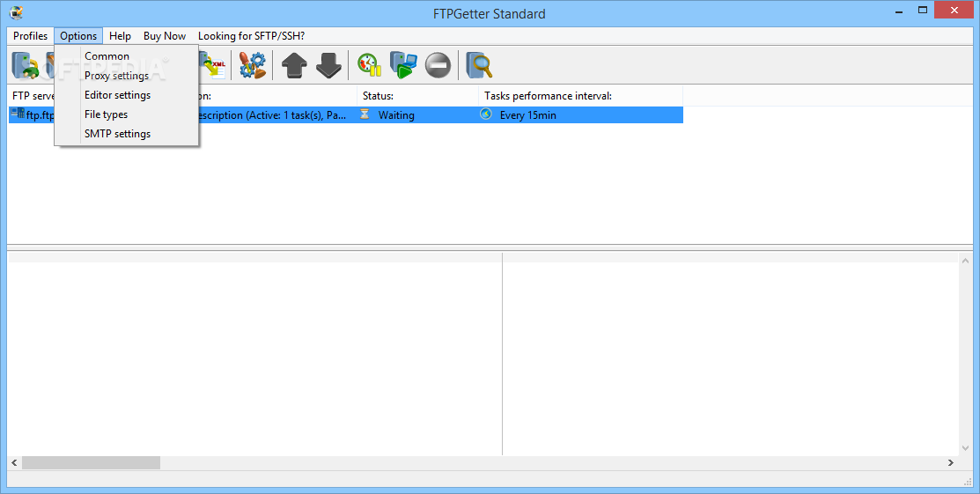The image size is (980, 494).
Task: Choose Proxy settings from Options menu
Action: pyautogui.click(x=127, y=76)
